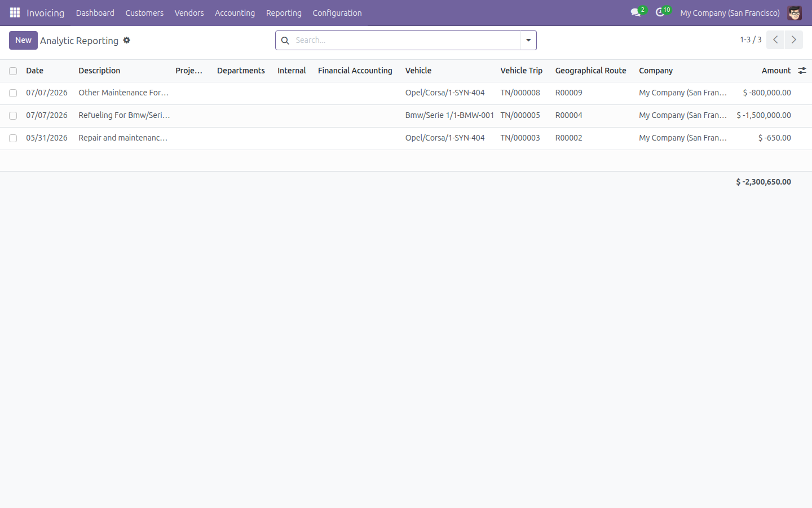Image resolution: width=812 pixels, height=508 pixels.
Task: Select the Other Maintenance row checkbox
Action: (13, 93)
